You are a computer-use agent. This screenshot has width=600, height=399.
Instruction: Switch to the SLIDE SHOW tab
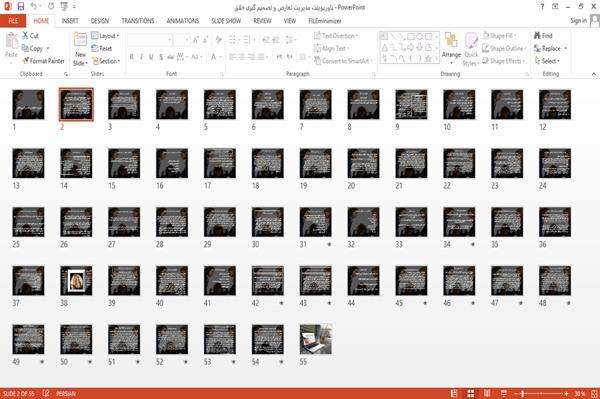click(226, 21)
